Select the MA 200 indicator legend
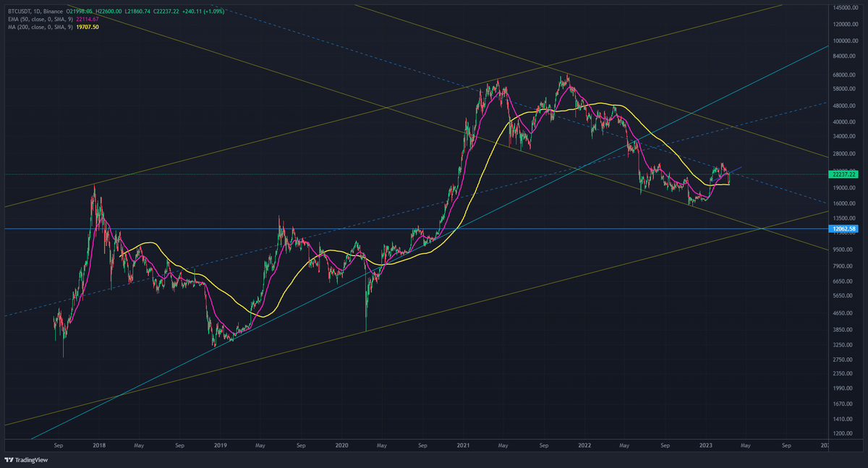This screenshot has height=468, width=868. (x=35, y=26)
